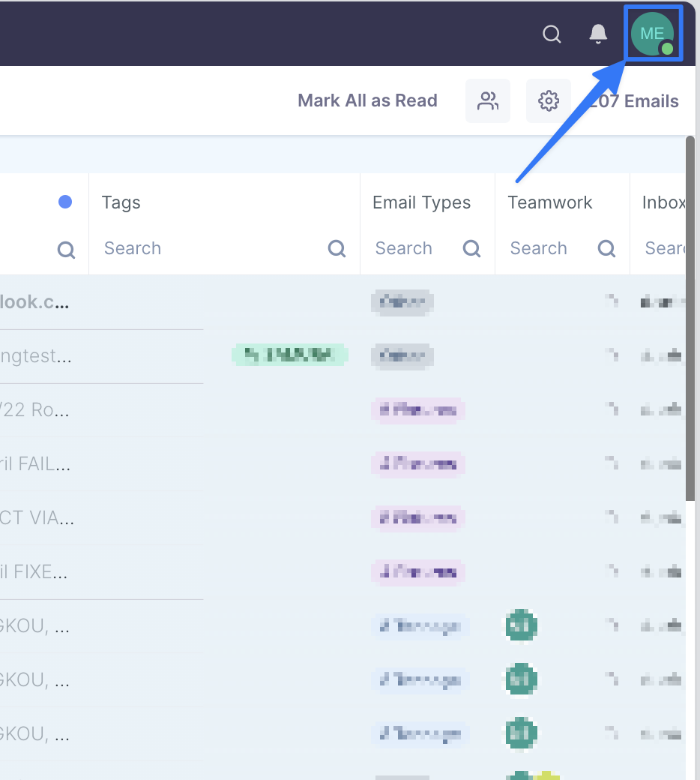Click search icon in Tags column

point(337,249)
